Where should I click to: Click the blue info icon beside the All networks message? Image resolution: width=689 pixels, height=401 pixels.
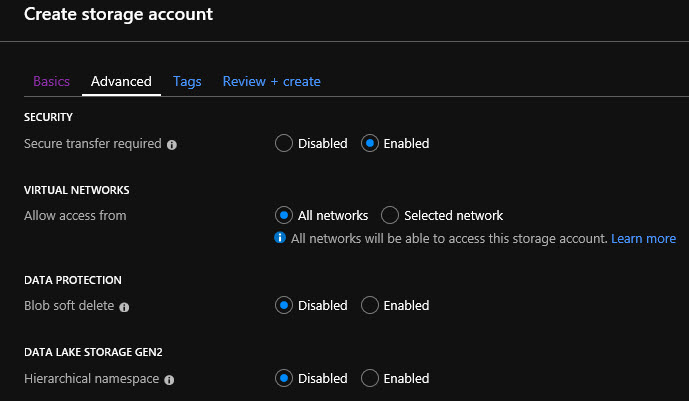click(x=280, y=238)
